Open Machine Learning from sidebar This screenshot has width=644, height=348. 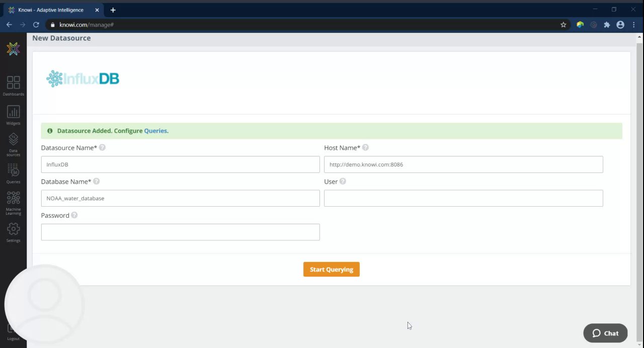(x=13, y=203)
